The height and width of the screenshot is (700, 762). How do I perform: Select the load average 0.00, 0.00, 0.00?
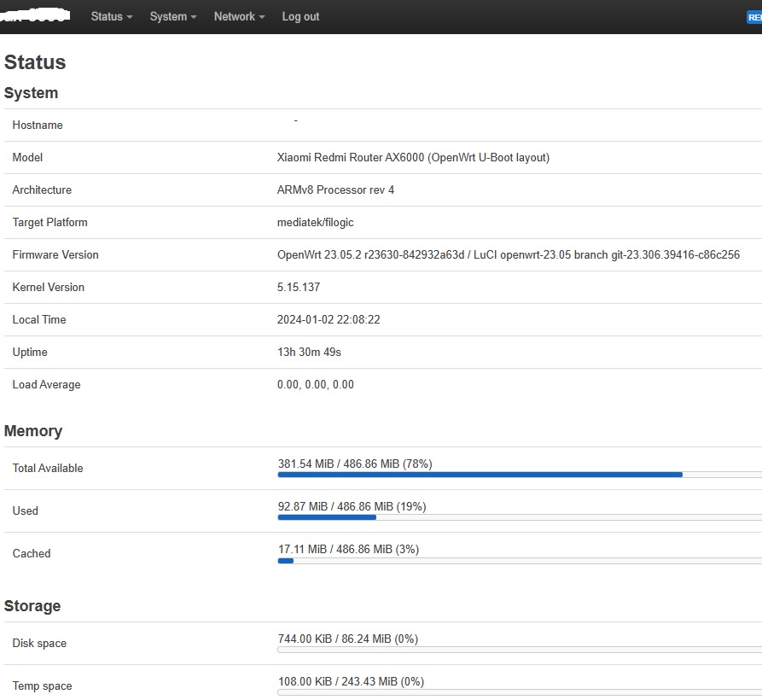[x=316, y=384]
